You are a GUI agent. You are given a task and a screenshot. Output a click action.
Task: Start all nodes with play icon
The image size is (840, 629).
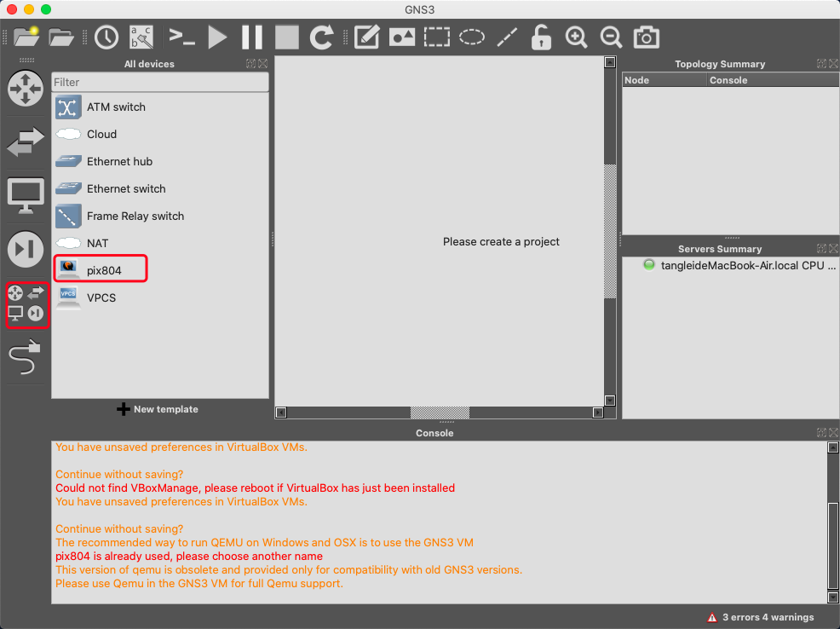click(x=217, y=38)
